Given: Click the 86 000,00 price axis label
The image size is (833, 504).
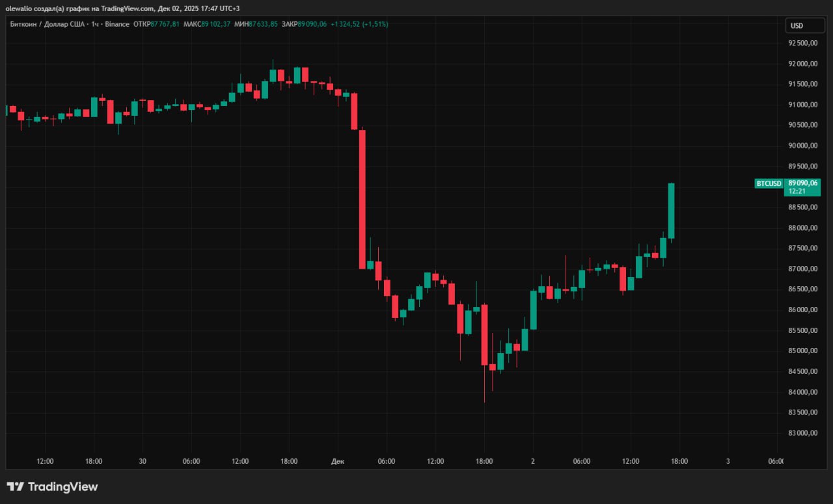Looking at the screenshot, I should (x=803, y=310).
